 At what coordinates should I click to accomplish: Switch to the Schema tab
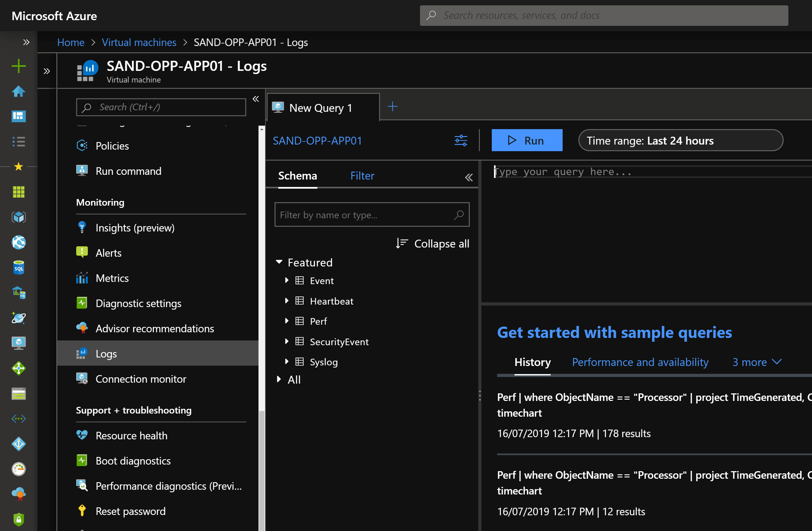[298, 175]
